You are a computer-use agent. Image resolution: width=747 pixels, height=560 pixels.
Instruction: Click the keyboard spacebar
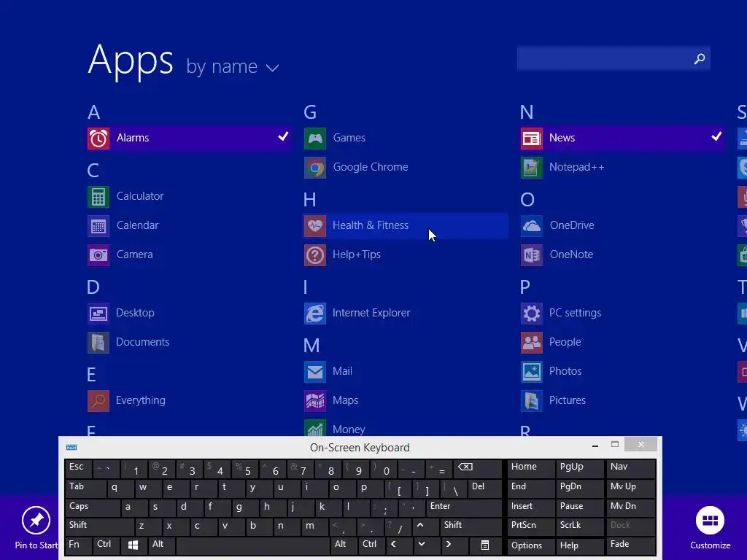click(x=252, y=545)
